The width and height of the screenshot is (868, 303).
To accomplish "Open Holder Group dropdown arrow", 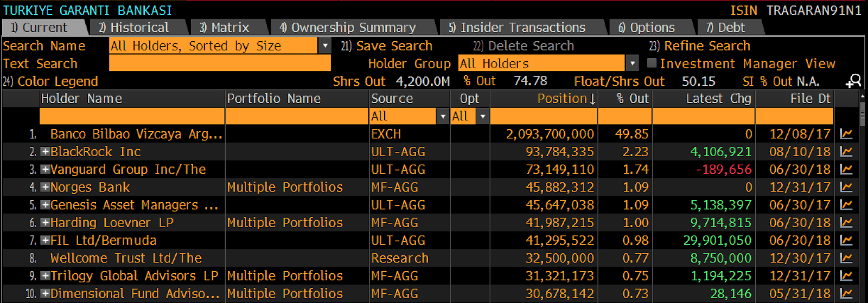I will pos(632,63).
